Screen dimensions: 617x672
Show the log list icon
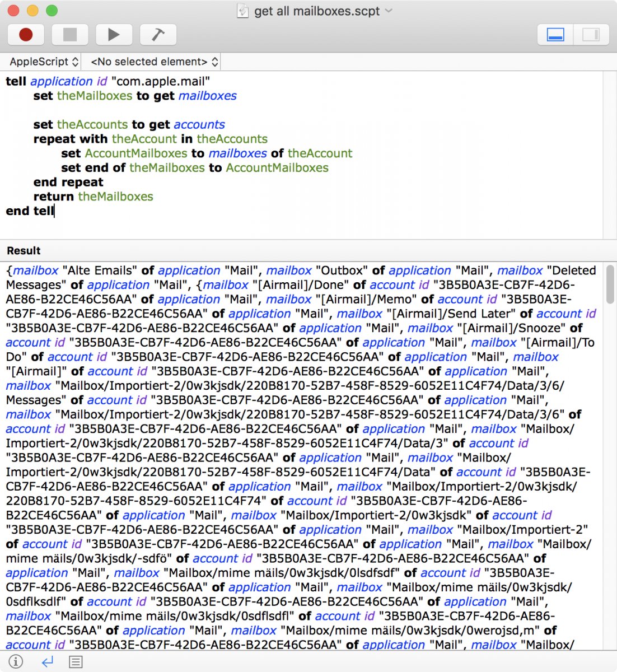pos(76,662)
